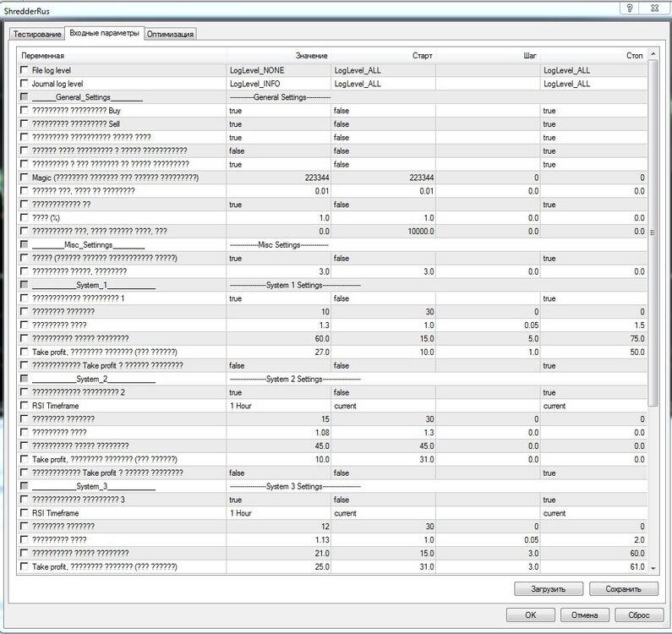Select the Входные параметры tab
The image size is (672, 634).
coord(104,33)
